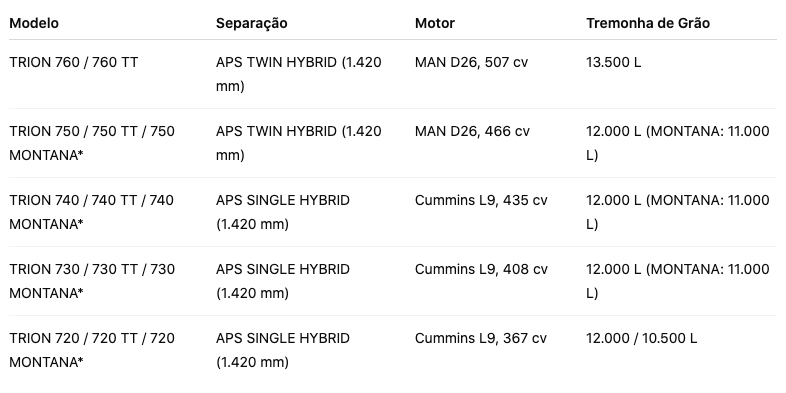Click the MAN D26, 466 cv cell
This screenshot has width=786, height=393.
(472, 131)
